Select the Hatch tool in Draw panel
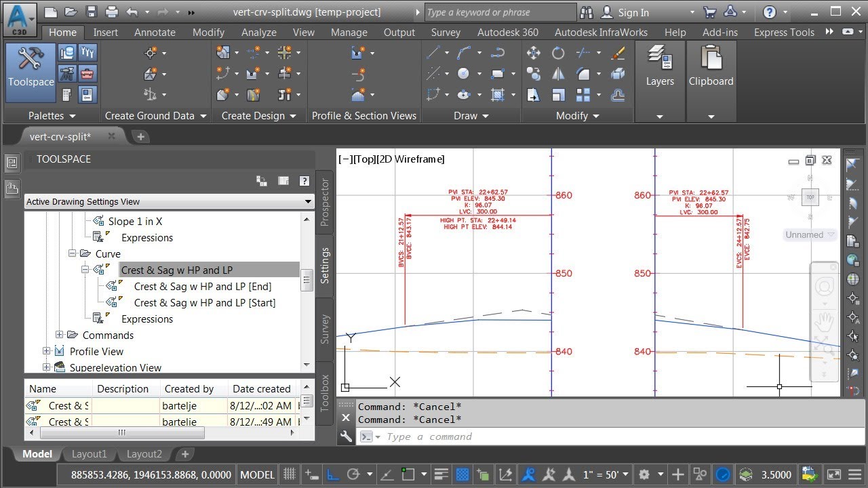This screenshot has height=488, width=868. click(x=497, y=95)
